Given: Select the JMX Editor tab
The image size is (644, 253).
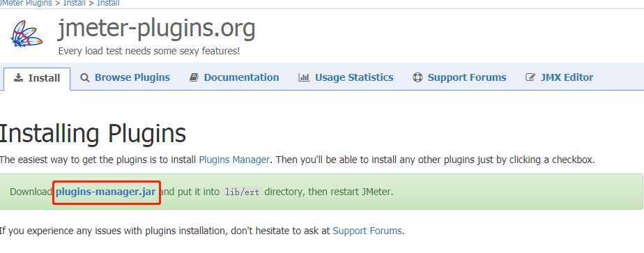Looking at the screenshot, I should [x=560, y=77].
